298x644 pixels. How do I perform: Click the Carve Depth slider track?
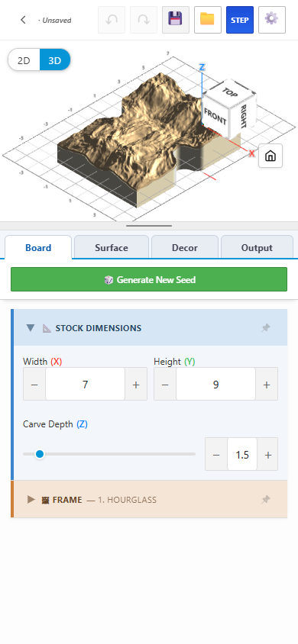[x=109, y=454]
